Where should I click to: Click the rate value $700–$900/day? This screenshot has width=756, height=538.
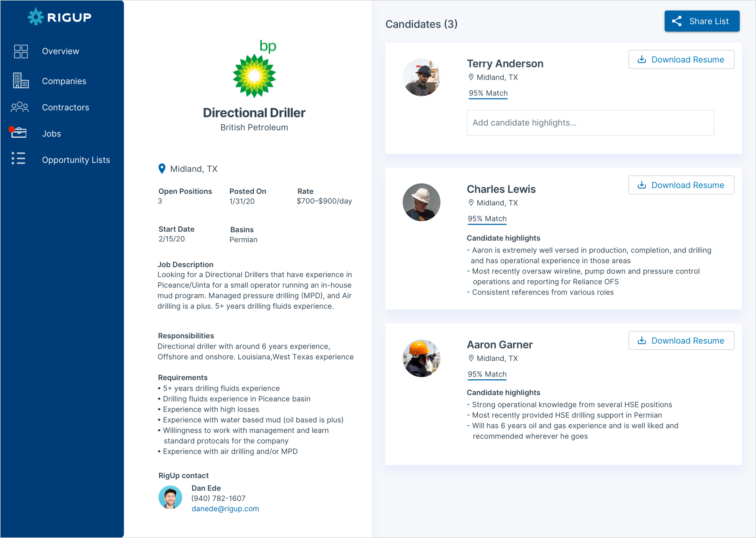pyautogui.click(x=324, y=201)
